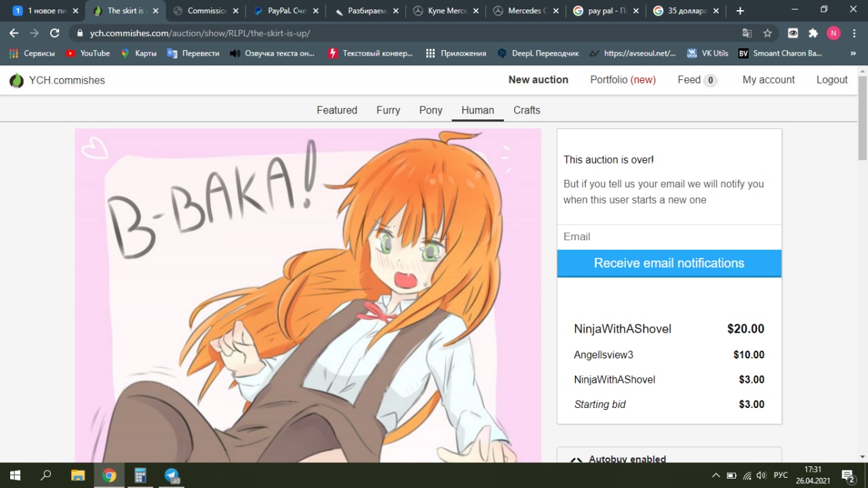Open the Smoant Charon bookmark
This screenshot has width=868, height=488.
click(780, 53)
